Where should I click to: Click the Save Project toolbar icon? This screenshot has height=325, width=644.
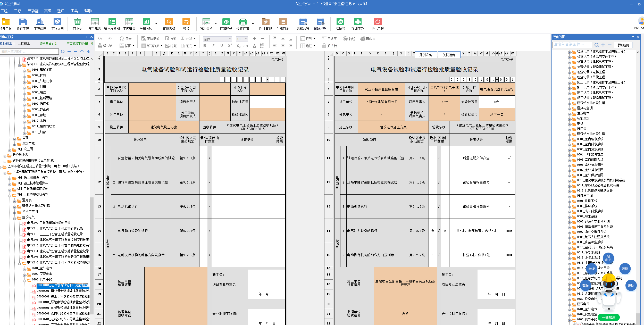click(x=23, y=22)
